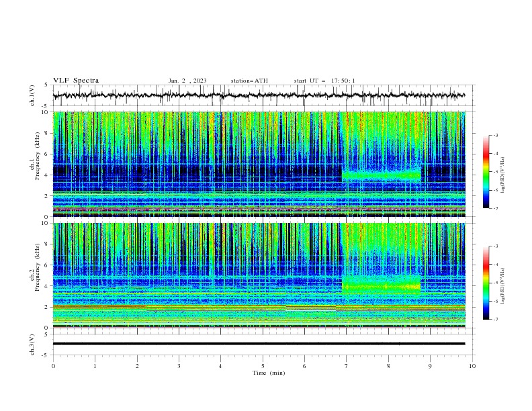Click the "Time (min)" axis label
Viewport: 532px width, 411px height.
(x=269, y=373)
